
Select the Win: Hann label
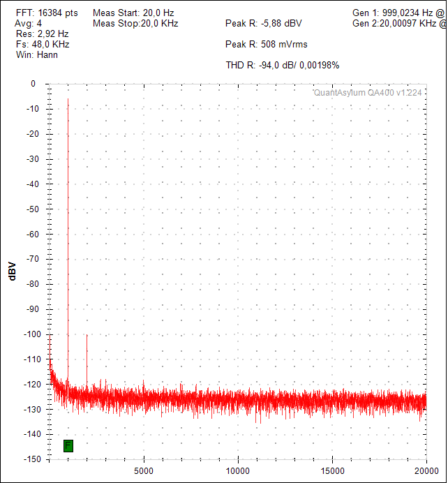37,55
